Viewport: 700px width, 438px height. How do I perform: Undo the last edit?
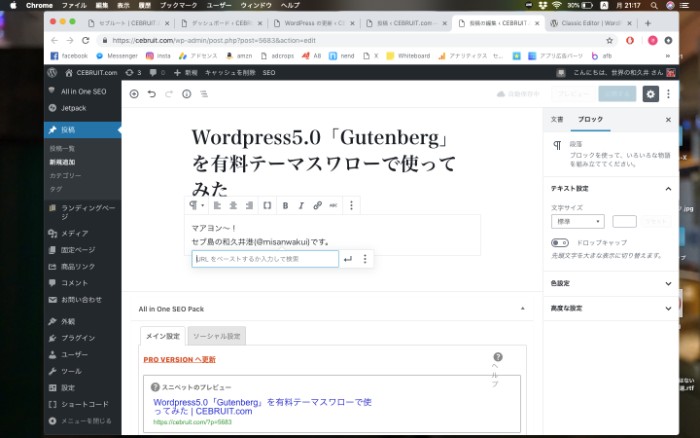click(152, 94)
